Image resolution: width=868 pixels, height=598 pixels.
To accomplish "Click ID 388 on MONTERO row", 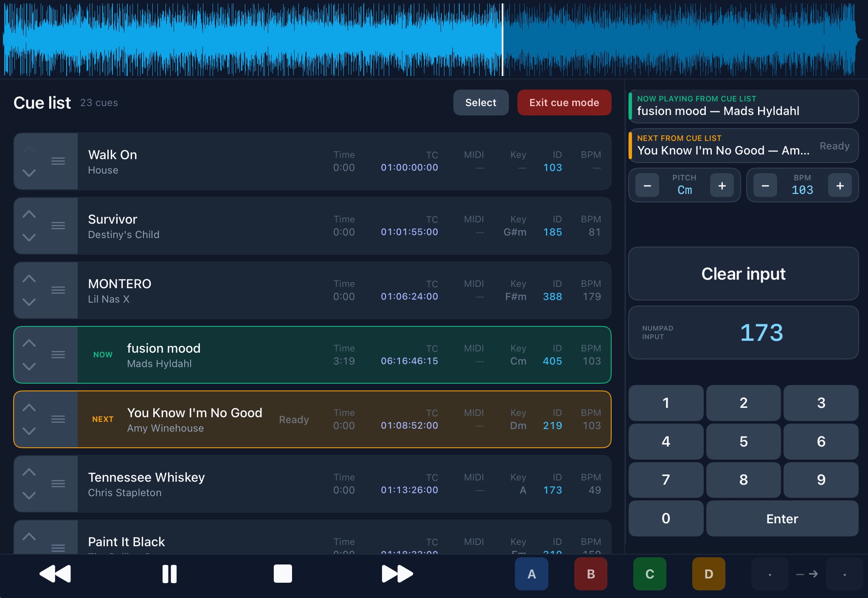I will coord(552,297).
